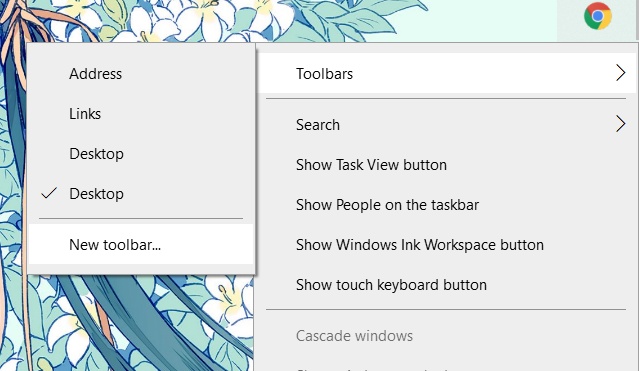
Task: Expand the arrow beside Search
Action: [x=620, y=124]
